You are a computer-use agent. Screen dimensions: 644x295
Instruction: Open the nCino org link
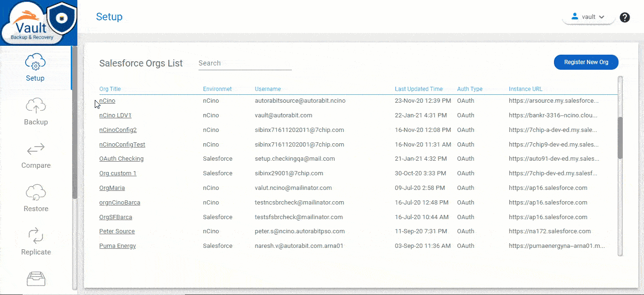click(x=107, y=101)
